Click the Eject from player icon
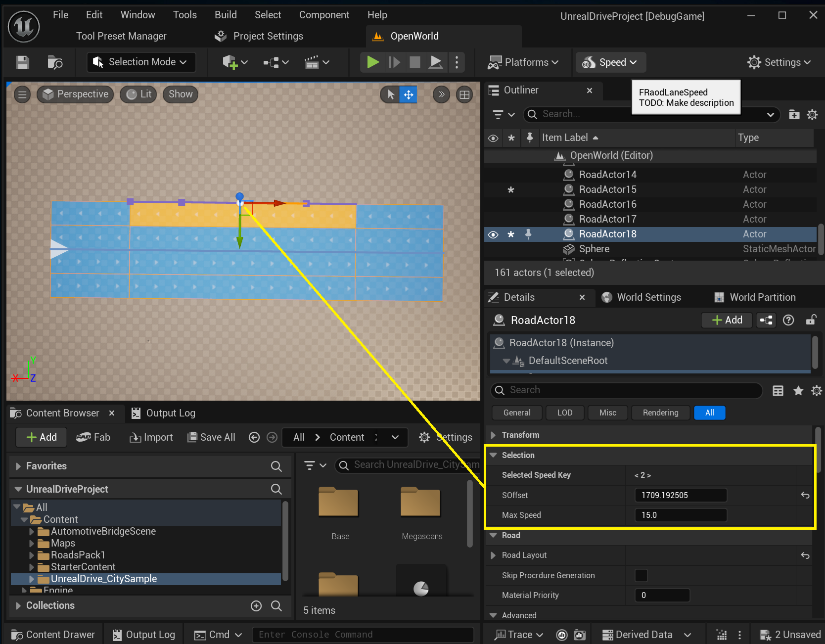The height and width of the screenshot is (644, 825). click(x=436, y=62)
